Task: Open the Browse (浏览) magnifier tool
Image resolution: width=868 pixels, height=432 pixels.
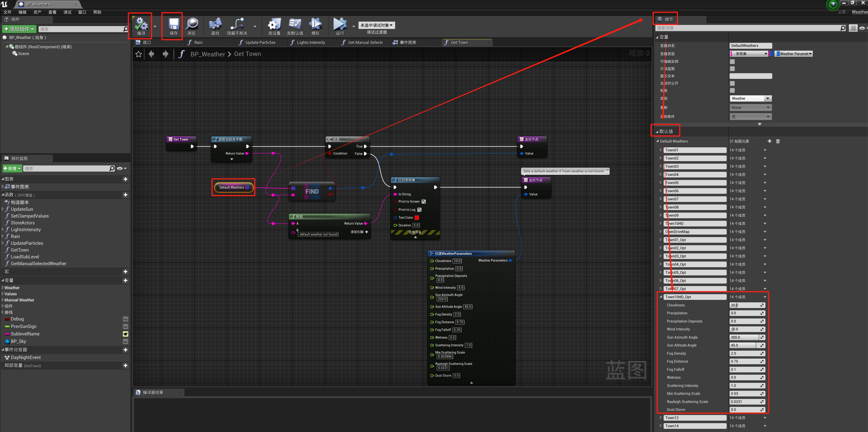Action: 192,24
